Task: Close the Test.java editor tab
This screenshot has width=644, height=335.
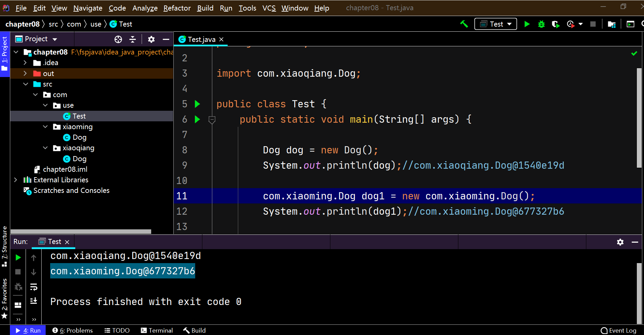Action: (x=221, y=40)
